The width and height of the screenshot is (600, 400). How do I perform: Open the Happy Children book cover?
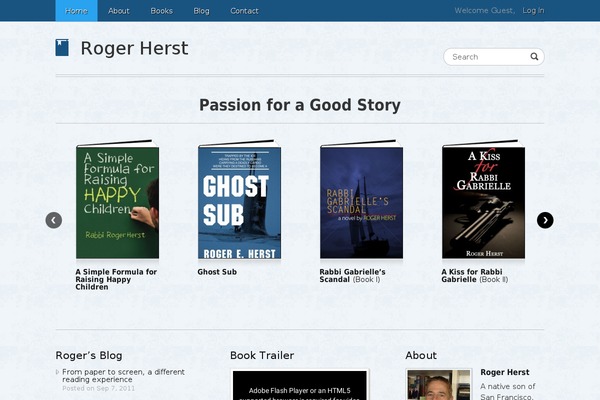pyautogui.click(x=117, y=199)
